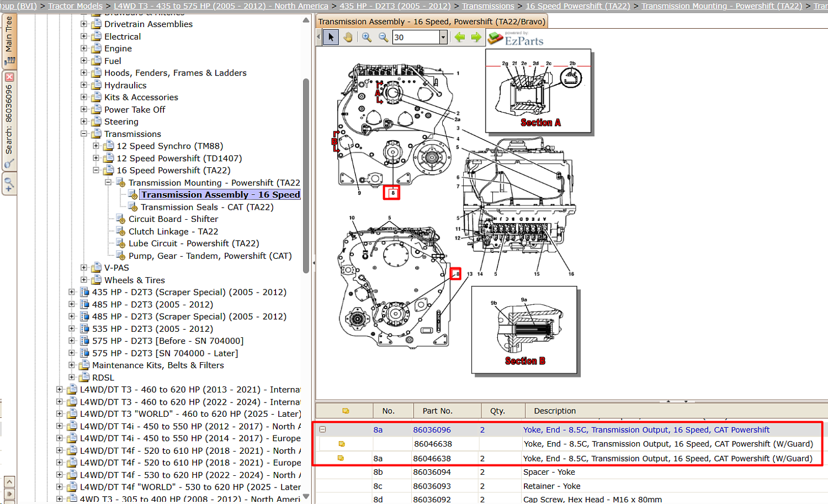Select Spacer - Yoke description

pos(549,472)
